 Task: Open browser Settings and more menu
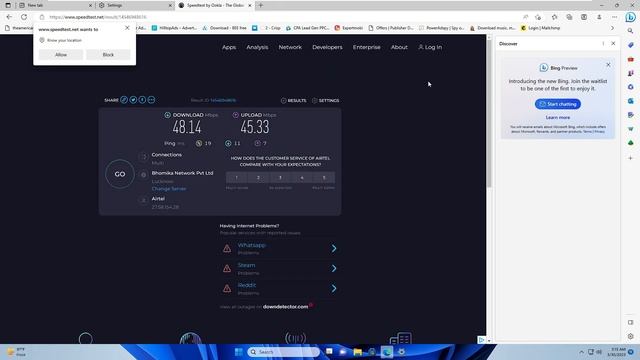(x=614, y=17)
